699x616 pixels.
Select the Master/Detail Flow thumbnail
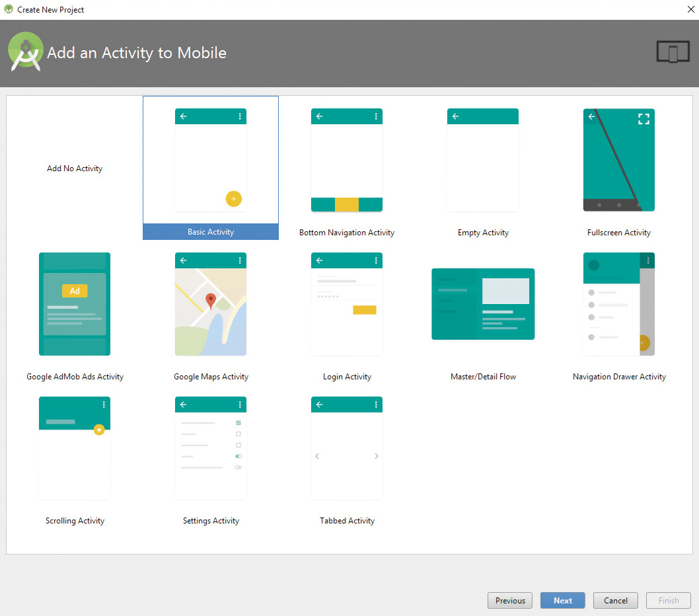tap(483, 304)
